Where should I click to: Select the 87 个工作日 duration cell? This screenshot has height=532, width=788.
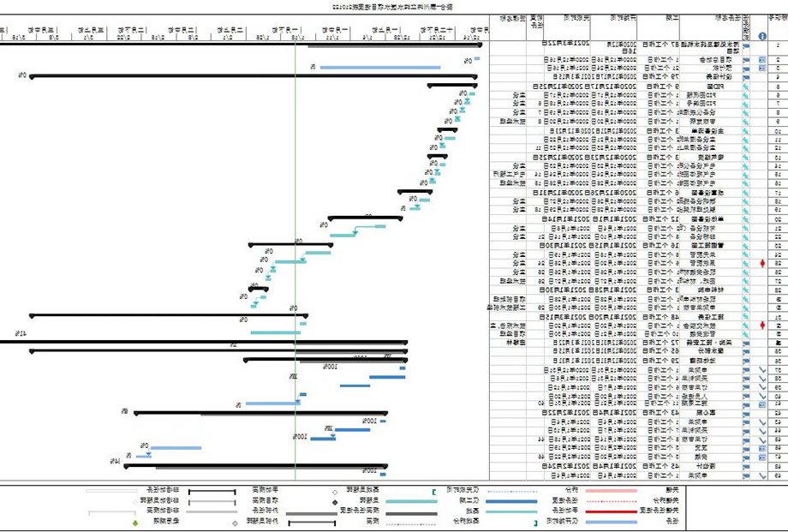(666, 43)
